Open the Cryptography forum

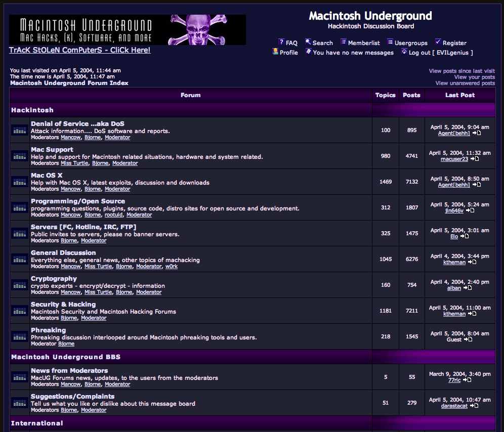pyautogui.click(x=54, y=279)
